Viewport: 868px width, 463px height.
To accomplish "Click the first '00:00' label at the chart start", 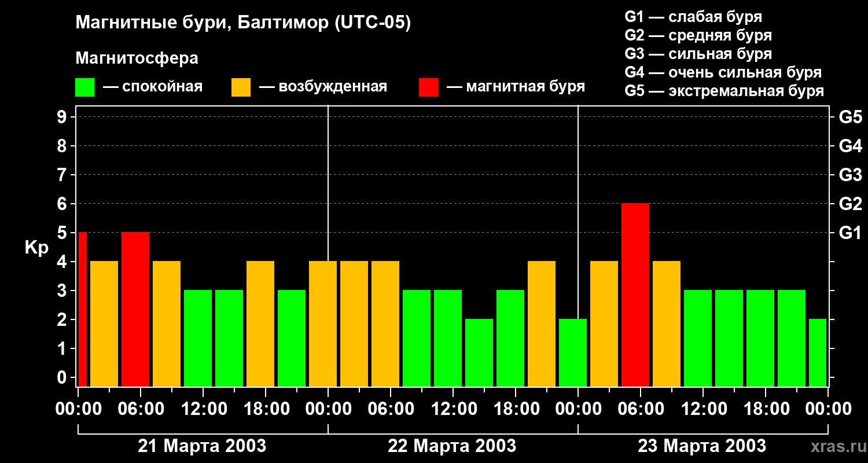I will click(78, 409).
